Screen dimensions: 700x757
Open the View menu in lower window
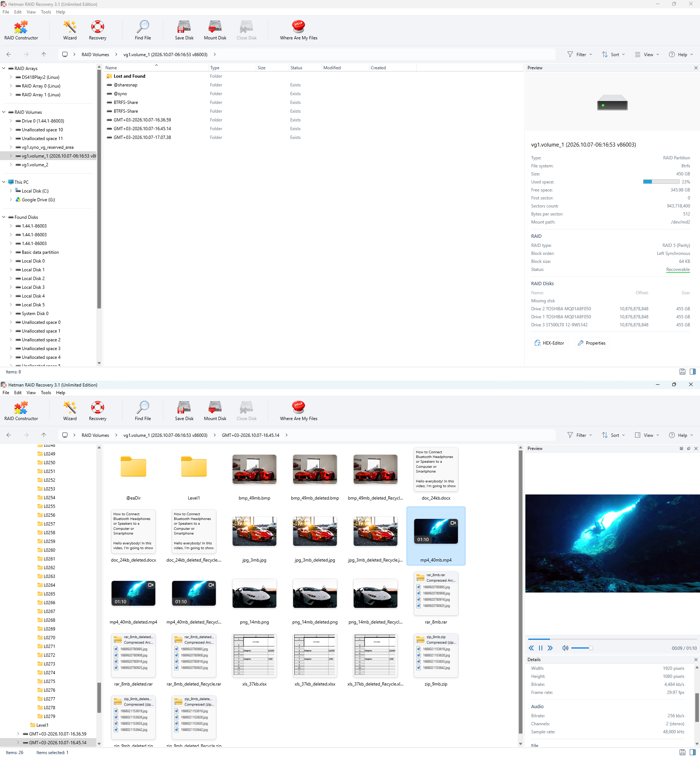tap(31, 392)
